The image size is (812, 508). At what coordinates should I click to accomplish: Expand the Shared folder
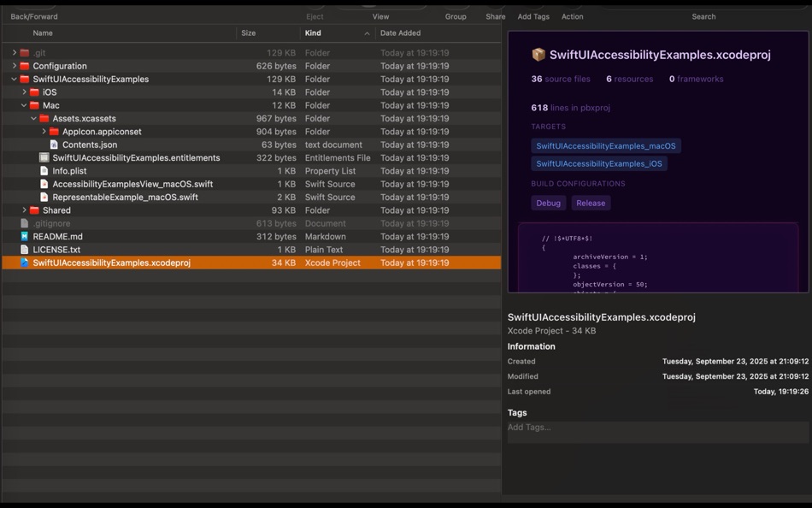[x=23, y=210]
